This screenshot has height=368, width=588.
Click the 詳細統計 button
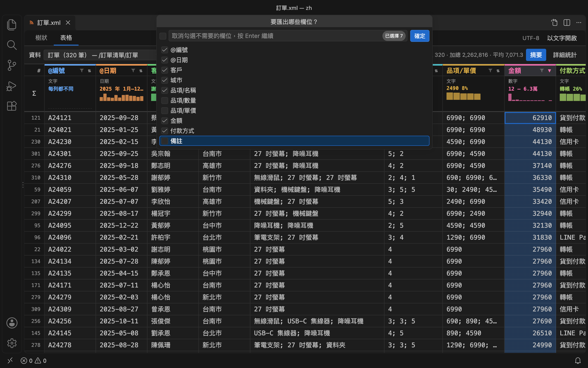coord(565,55)
